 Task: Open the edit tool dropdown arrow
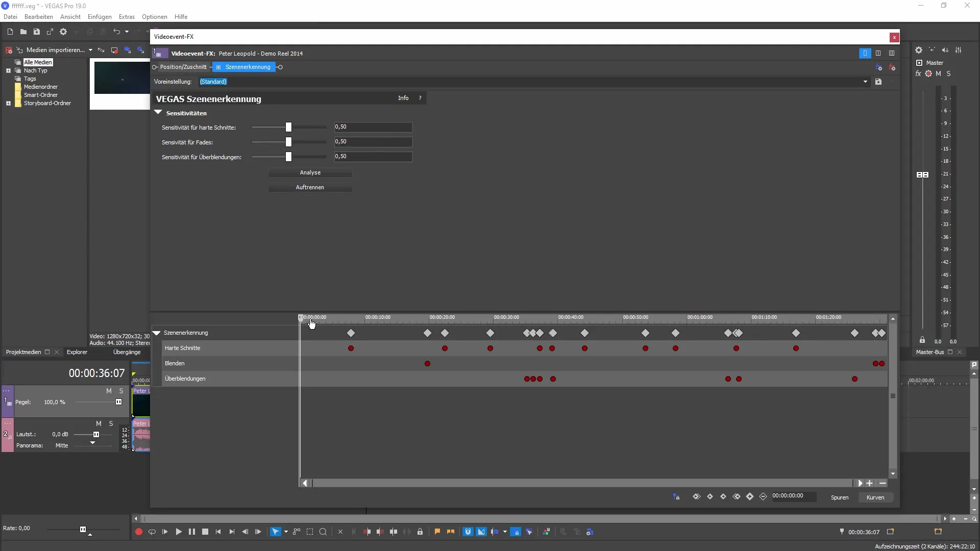(x=286, y=532)
